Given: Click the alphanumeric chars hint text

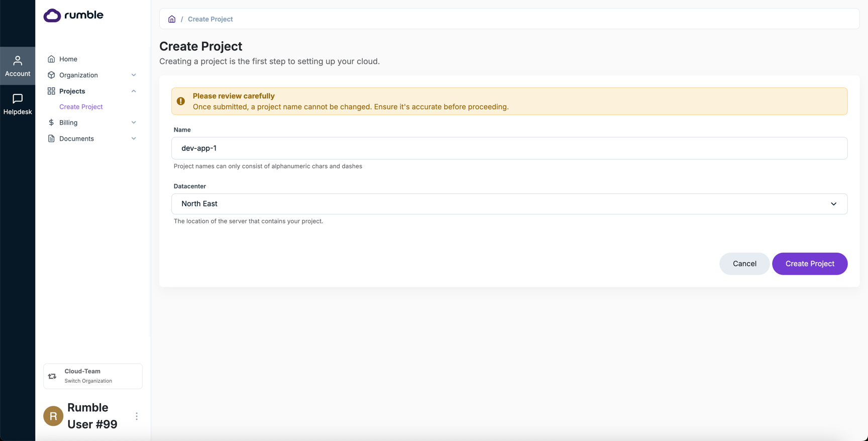Looking at the screenshot, I should (268, 166).
